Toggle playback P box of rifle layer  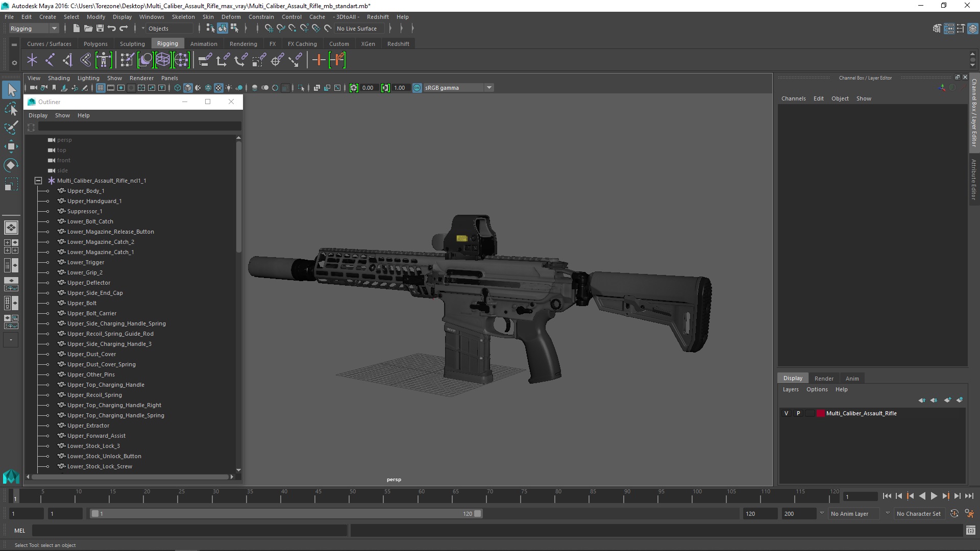[x=798, y=413]
